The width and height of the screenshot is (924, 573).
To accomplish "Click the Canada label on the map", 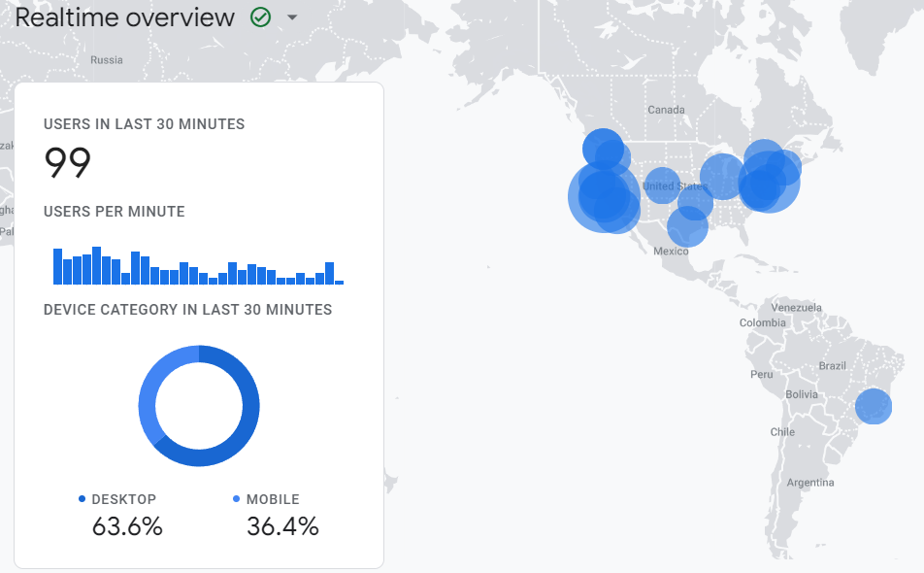I will [666, 110].
